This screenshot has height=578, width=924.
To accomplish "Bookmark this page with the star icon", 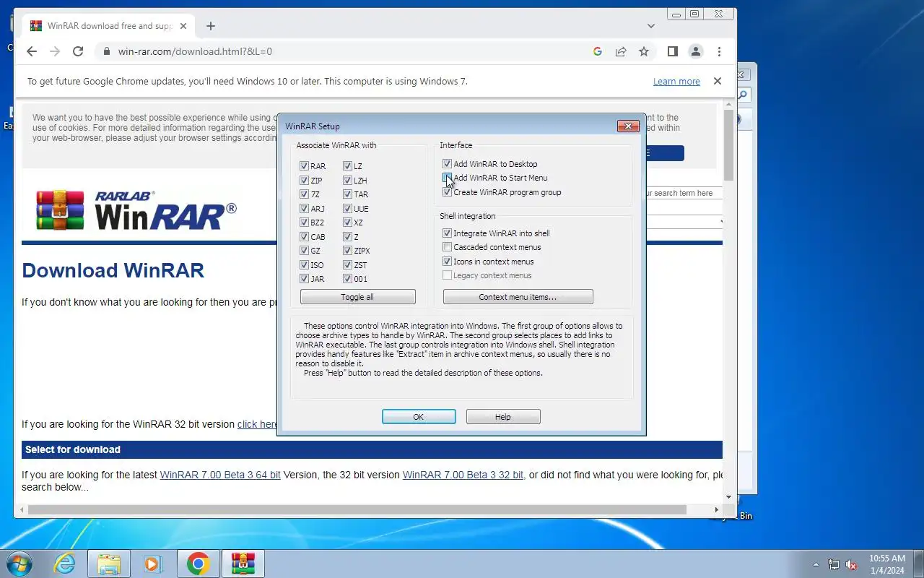I will (644, 51).
